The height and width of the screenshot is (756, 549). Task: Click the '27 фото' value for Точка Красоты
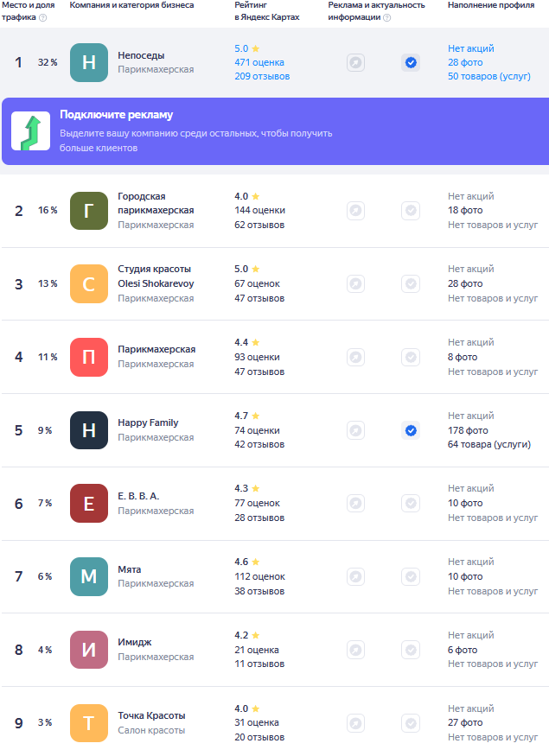coord(465,722)
